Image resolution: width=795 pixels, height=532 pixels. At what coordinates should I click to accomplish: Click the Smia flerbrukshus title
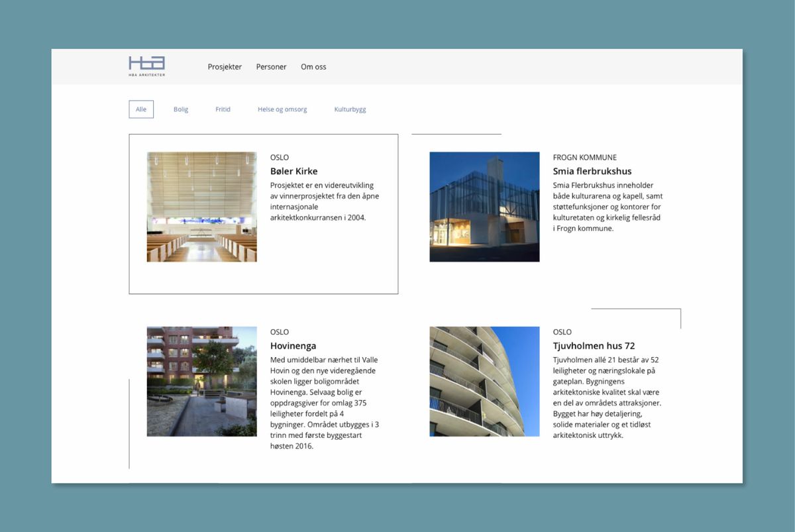pyautogui.click(x=592, y=171)
